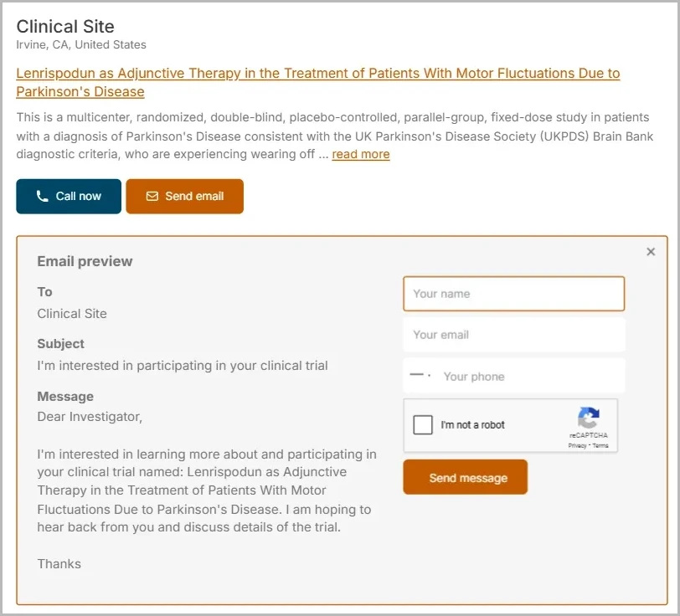The image size is (680, 616).
Task: Click into the Your email field
Action: [x=513, y=335]
